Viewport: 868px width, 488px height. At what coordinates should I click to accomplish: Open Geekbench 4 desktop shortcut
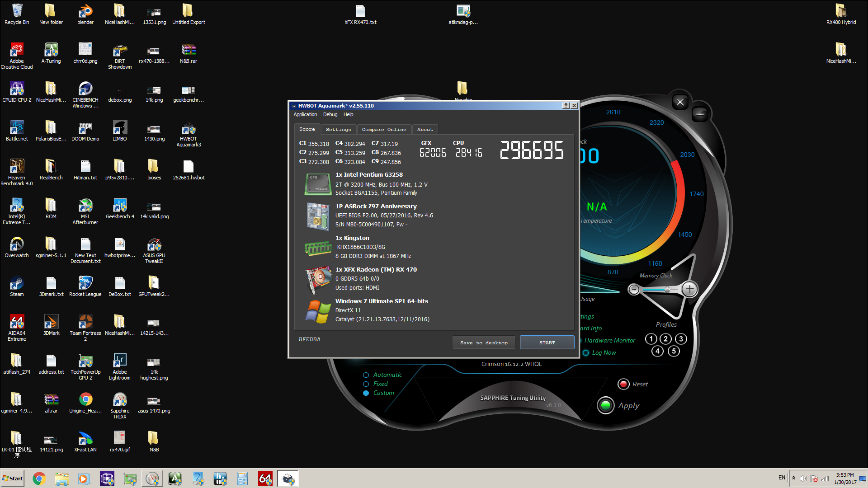point(120,208)
